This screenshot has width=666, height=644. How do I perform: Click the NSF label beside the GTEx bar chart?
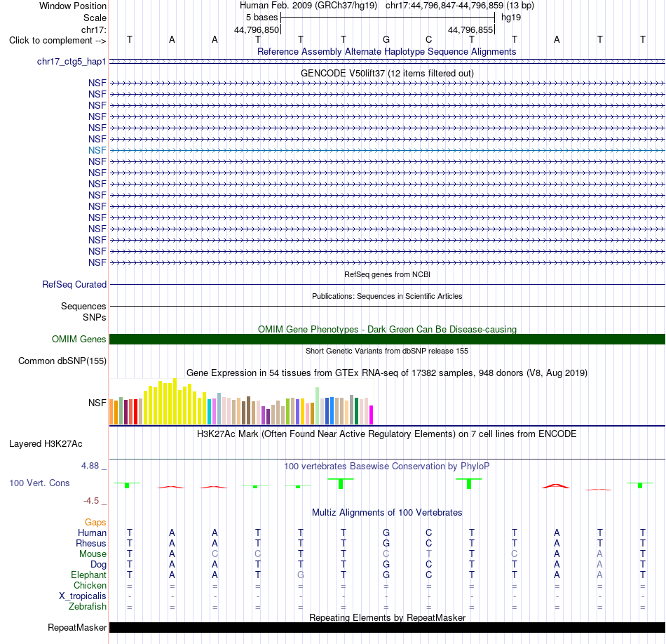point(97,403)
